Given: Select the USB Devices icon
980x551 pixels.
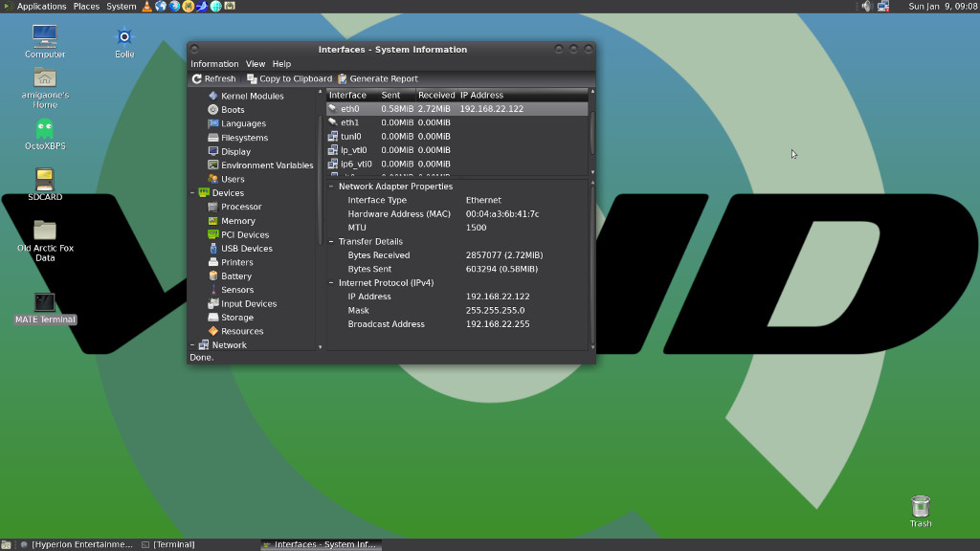Looking at the screenshot, I should [213, 248].
